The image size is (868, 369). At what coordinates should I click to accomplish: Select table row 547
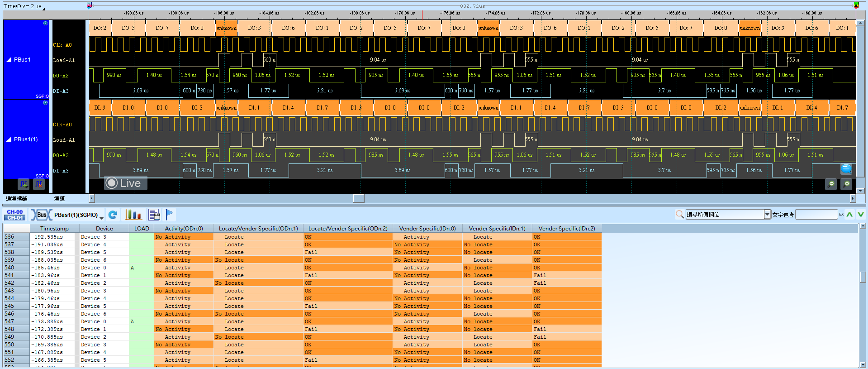[x=302, y=321]
